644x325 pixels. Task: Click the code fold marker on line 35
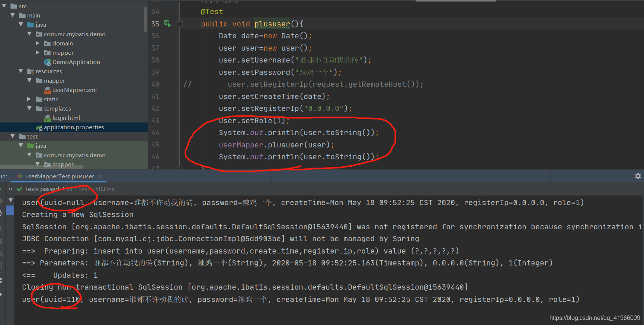(x=180, y=24)
